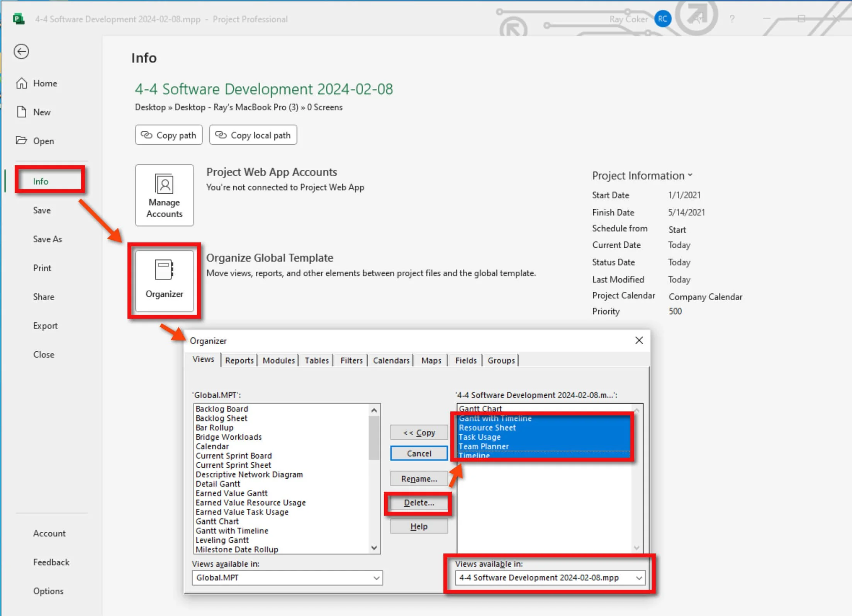
Task: Switch to the Reports tab
Action: pos(239,360)
